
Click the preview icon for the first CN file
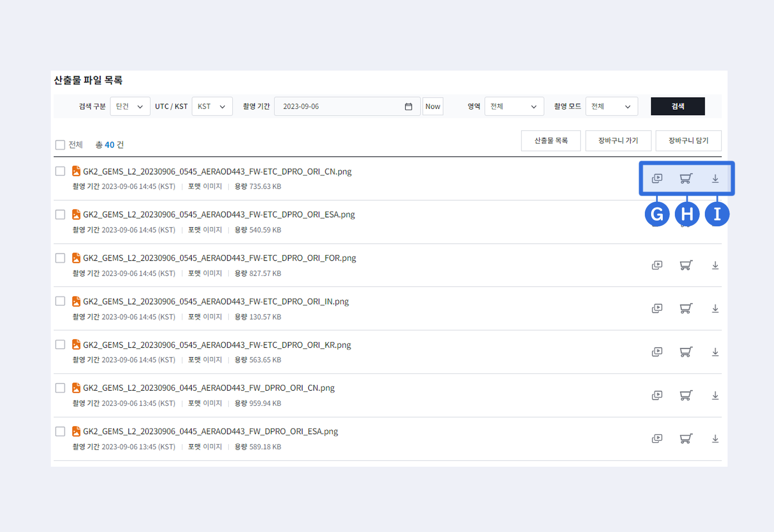657,178
